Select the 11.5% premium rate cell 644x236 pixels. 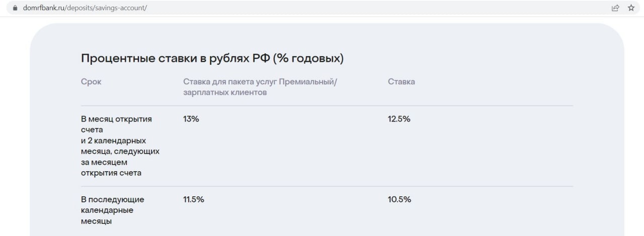point(194,199)
